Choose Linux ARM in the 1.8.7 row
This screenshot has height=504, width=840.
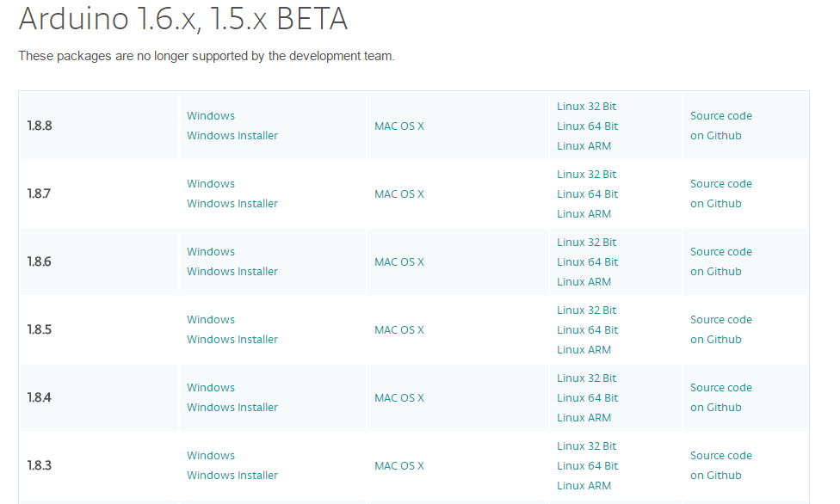pyautogui.click(x=584, y=213)
